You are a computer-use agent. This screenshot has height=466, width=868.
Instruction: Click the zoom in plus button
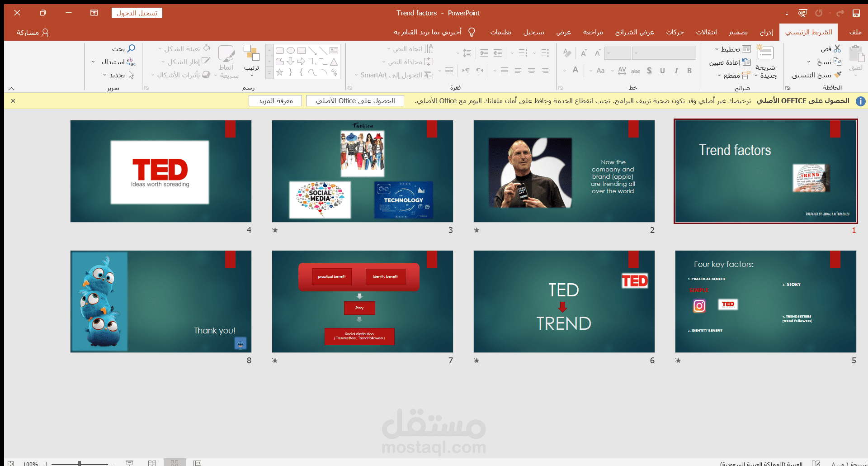pos(46,463)
